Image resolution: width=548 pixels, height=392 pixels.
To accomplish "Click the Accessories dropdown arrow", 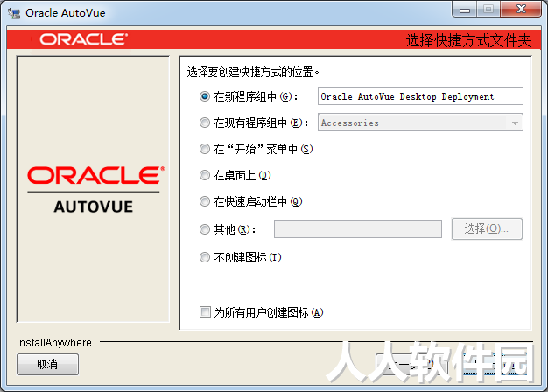I will pyautogui.click(x=515, y=123).
